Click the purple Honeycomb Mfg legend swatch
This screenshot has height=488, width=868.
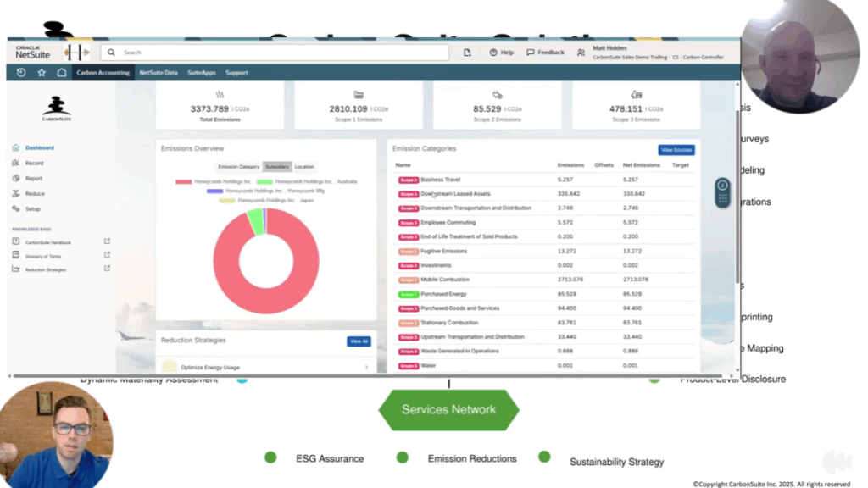[x=214, y=191]
